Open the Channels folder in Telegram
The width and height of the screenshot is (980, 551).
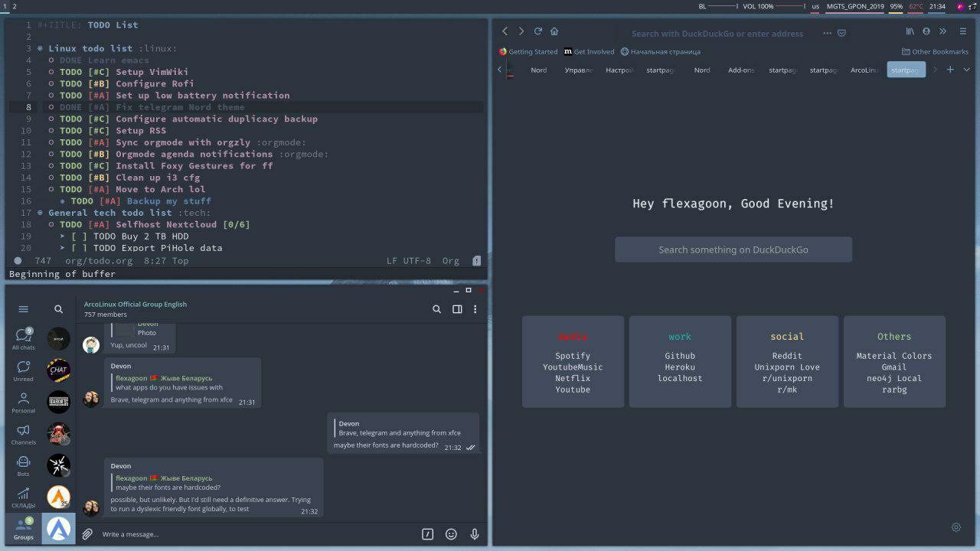[24, 434]
